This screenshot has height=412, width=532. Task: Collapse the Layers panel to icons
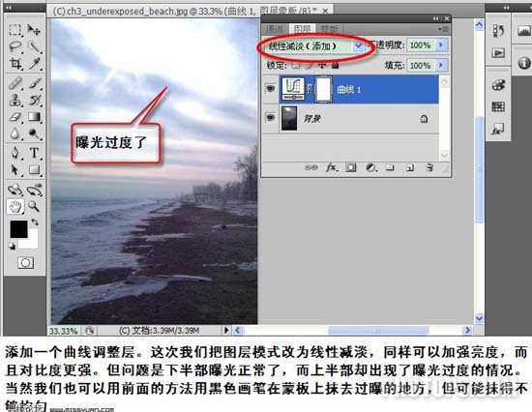pos(436,18)
